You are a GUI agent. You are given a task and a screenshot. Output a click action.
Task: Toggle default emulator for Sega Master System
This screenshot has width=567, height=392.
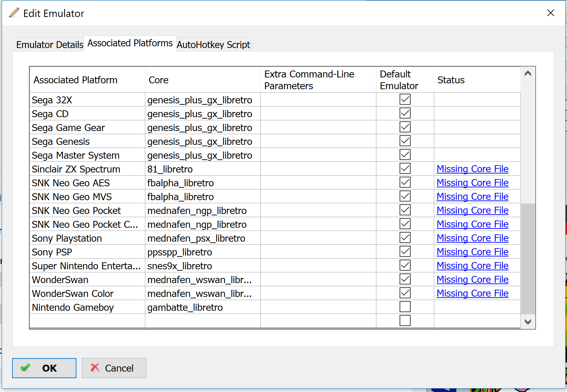(x=405, y=155)
